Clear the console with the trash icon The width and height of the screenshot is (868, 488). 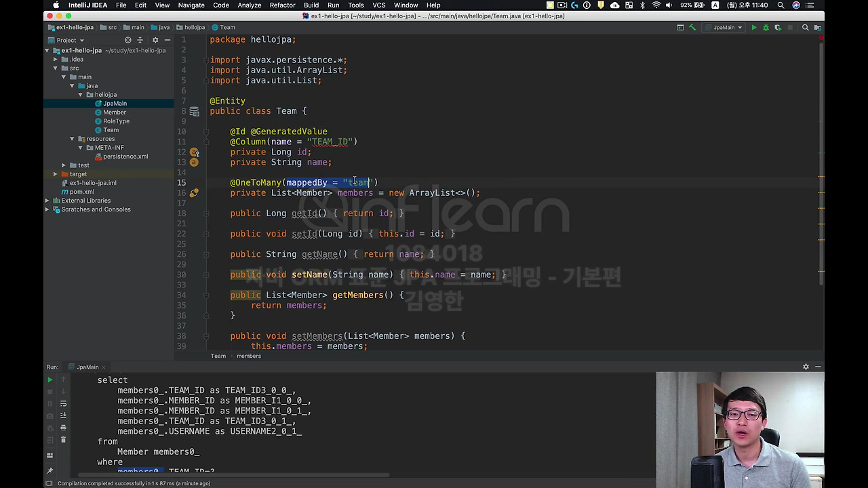pos(63,439)
